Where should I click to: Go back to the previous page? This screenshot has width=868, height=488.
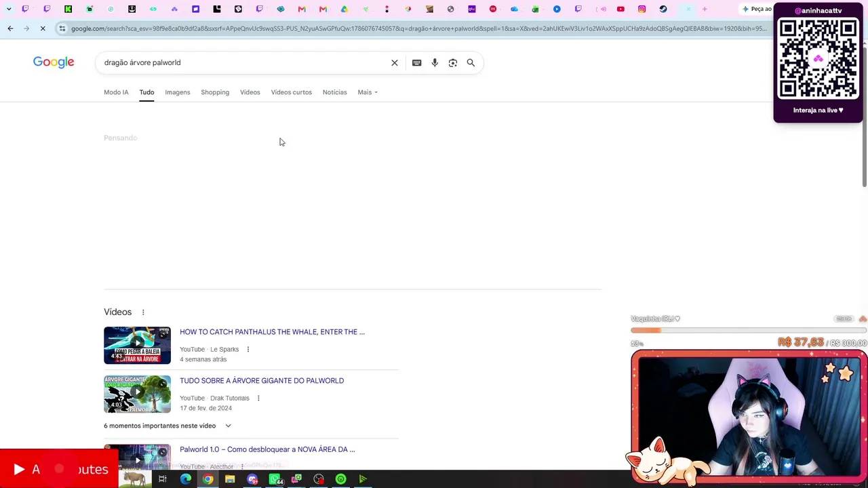pyautogui.click(x=10, y=28)
